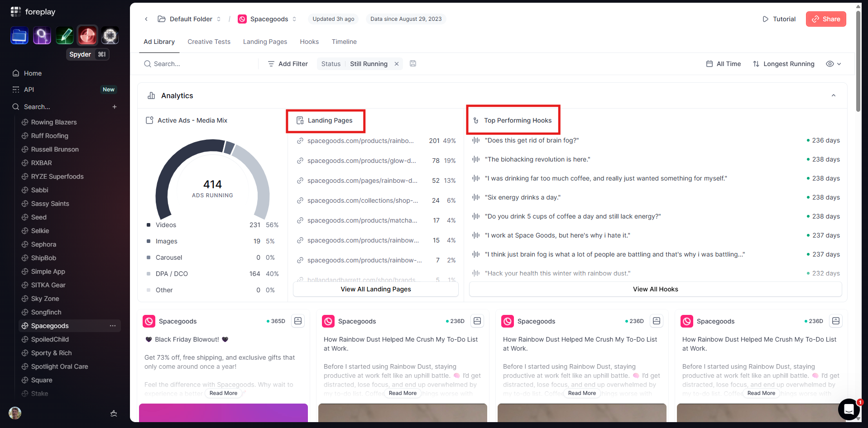Switch to Ad Library tab
The image size is (868, 428).
(159, 42)
